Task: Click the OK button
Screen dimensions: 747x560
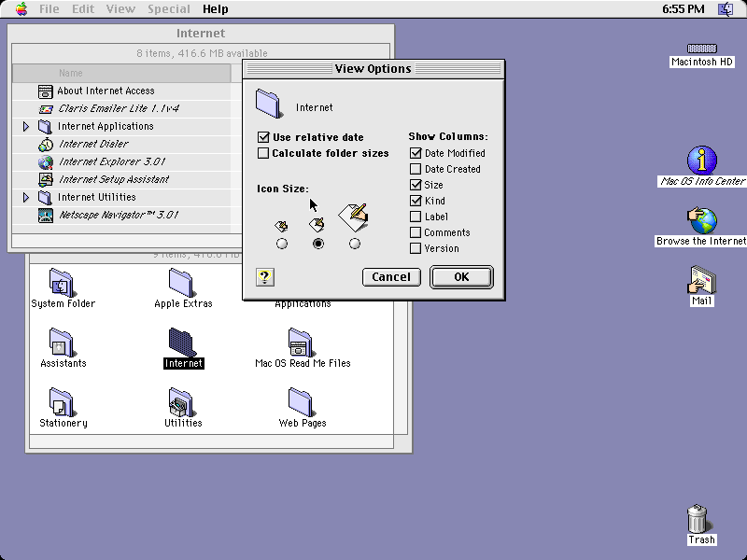Action: pyautogui.click(x=461, y=277)
